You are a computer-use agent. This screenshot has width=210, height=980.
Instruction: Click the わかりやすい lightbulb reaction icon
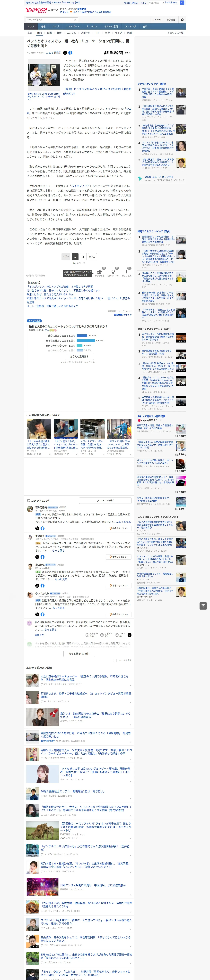point(113,272)
